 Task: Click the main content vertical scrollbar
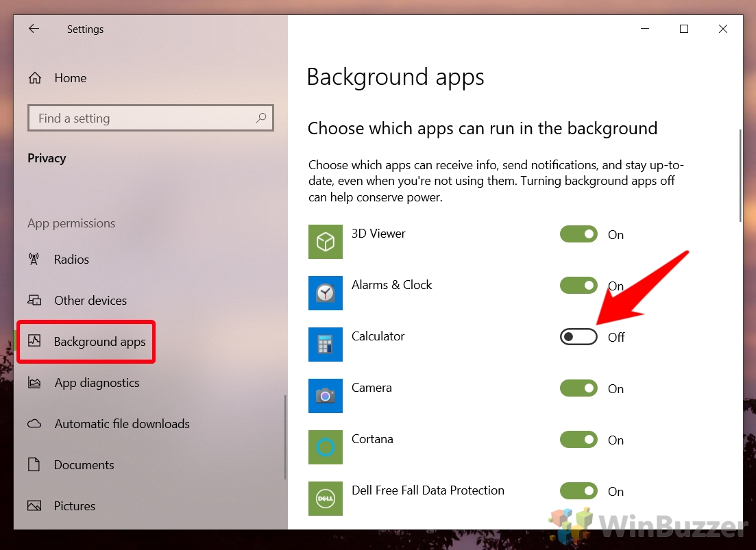(740, 176)
